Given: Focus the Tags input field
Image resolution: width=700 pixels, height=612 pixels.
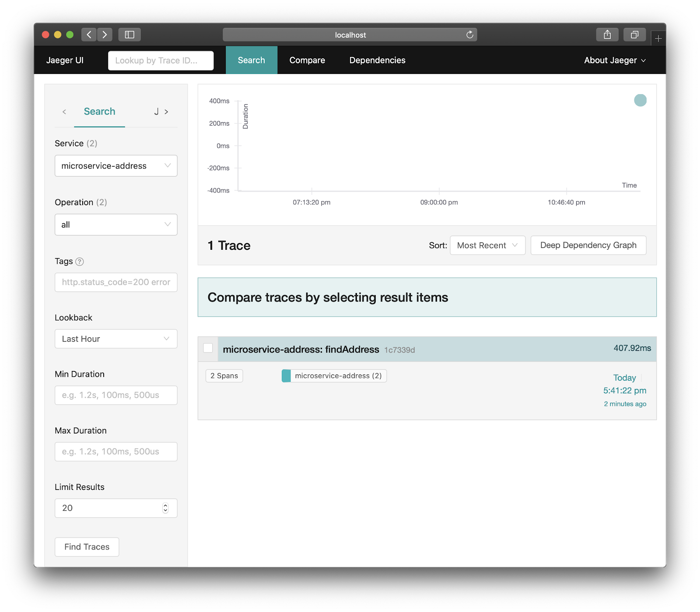Looking at the screenshot, I should (116, 282).
